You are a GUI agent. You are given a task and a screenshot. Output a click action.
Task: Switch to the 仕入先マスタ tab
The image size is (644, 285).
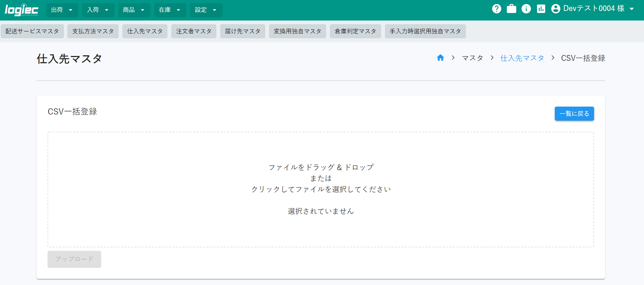pos(145,31)
